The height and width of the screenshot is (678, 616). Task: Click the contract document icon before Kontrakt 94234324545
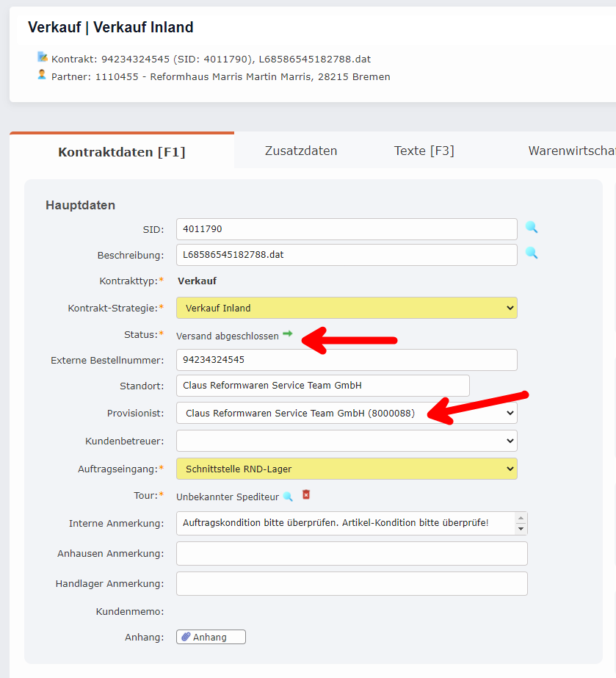tap(42, 58)
